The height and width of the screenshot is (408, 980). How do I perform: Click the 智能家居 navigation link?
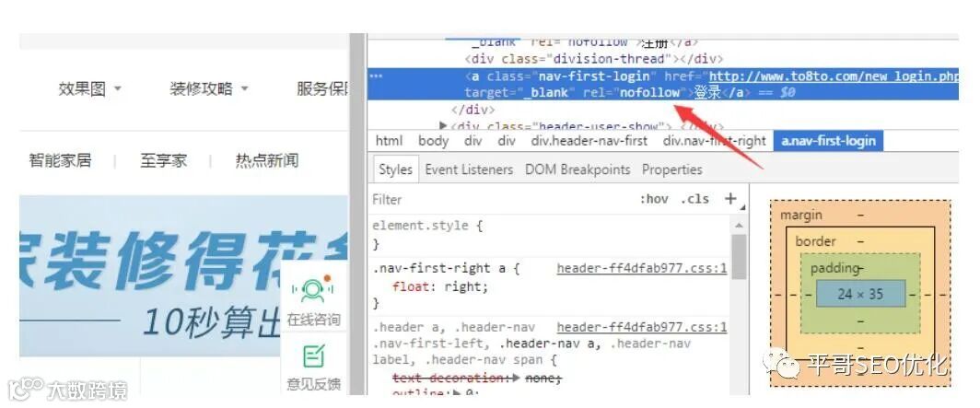tap(60, 160)
